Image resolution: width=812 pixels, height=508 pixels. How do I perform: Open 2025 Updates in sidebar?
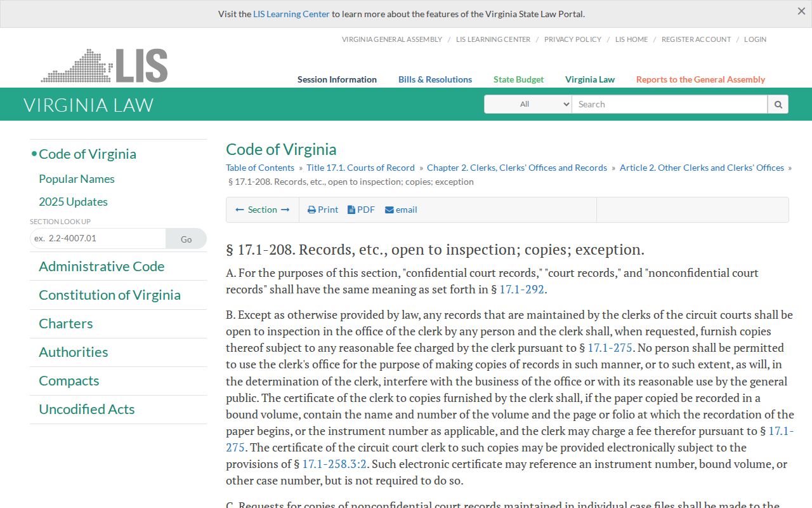pyautogui.click(x=73, y=202)
